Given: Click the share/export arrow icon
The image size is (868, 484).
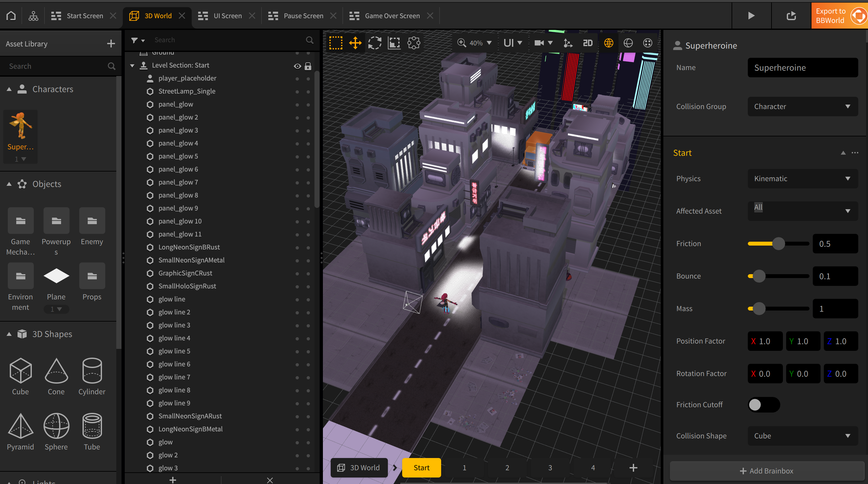Looking at the screenshot, I should (791, 16).
